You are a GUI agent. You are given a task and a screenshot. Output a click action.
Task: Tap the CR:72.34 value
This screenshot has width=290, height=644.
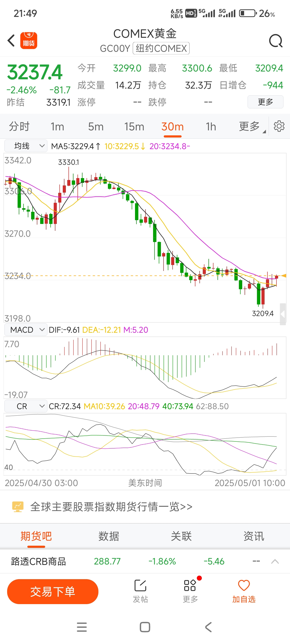coord(65,406)
